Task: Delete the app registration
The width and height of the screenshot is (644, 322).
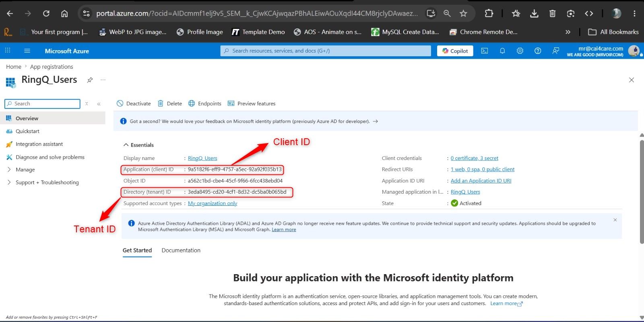Action: 170,104
